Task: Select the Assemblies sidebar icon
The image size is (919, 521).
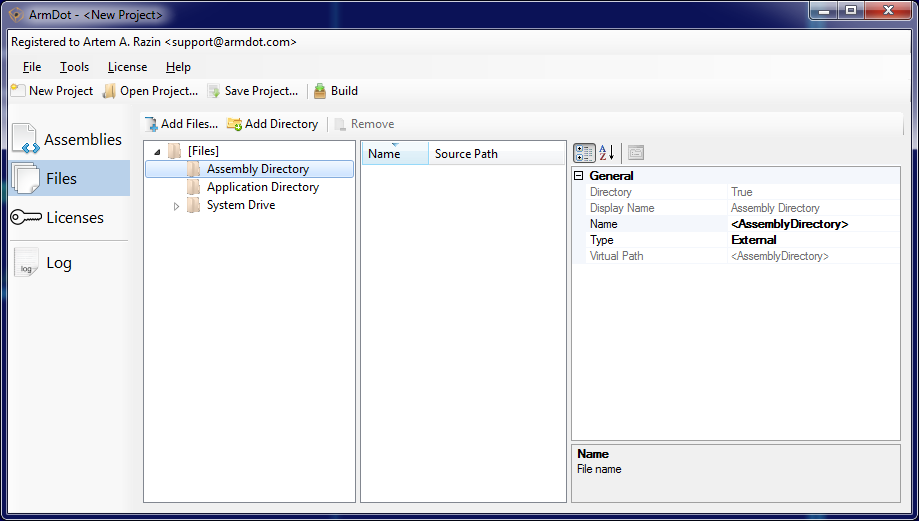Action: 26,139
